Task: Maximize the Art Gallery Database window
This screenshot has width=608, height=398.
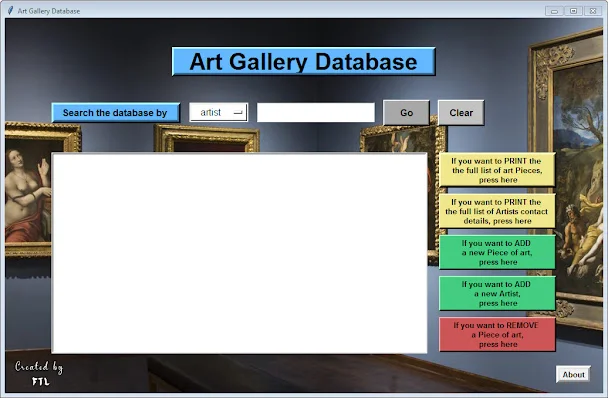Action: (x=573, y=11)
